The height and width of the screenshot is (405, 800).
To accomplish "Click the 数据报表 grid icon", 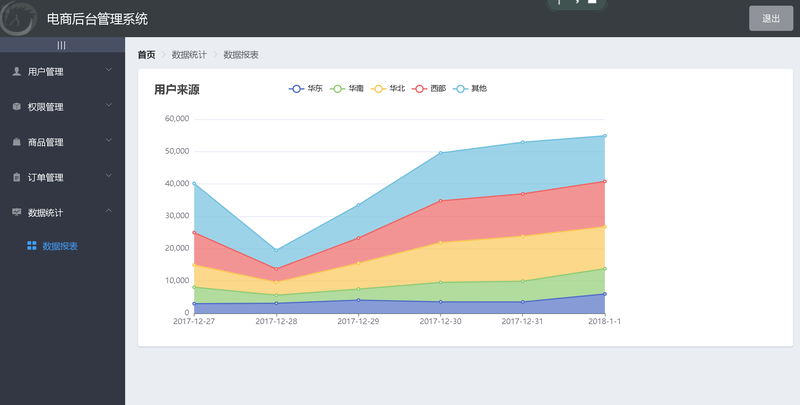I will 32,246.
